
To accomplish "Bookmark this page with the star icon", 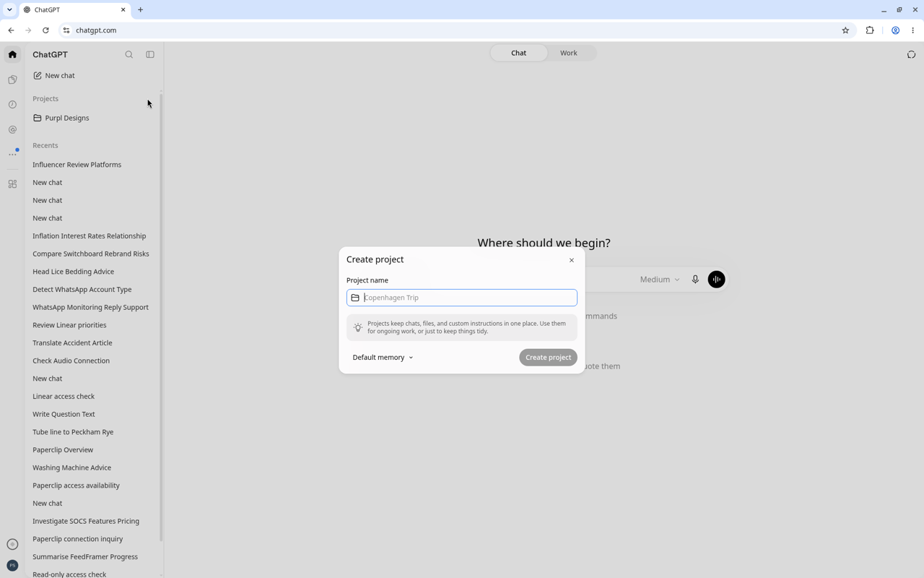I will tap(845, 30).
